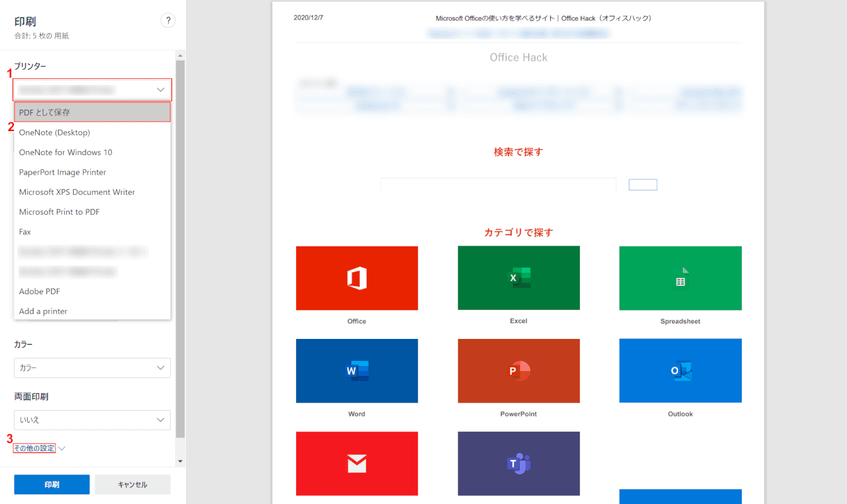Click 'カテゴリで探す' heading in preview
This screenshot has width=847, height=504.
519,232
